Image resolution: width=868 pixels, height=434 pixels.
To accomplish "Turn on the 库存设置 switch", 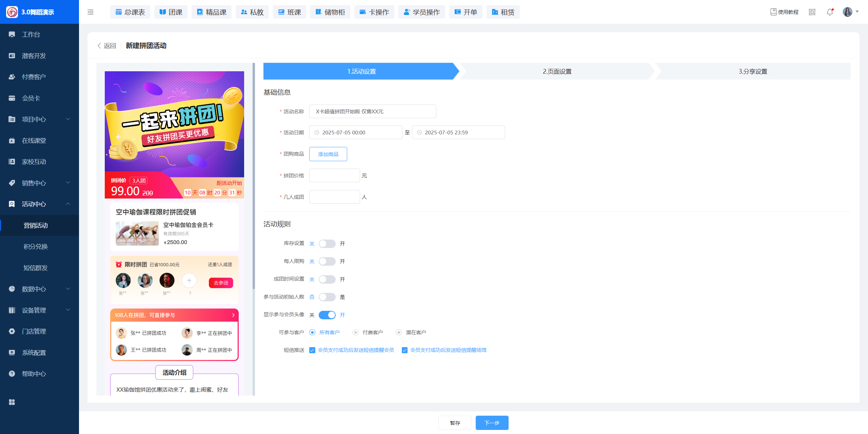I will click(327, 244).
